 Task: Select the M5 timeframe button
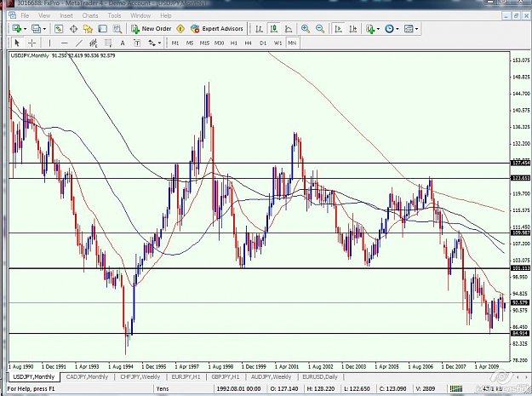[190, 43]
